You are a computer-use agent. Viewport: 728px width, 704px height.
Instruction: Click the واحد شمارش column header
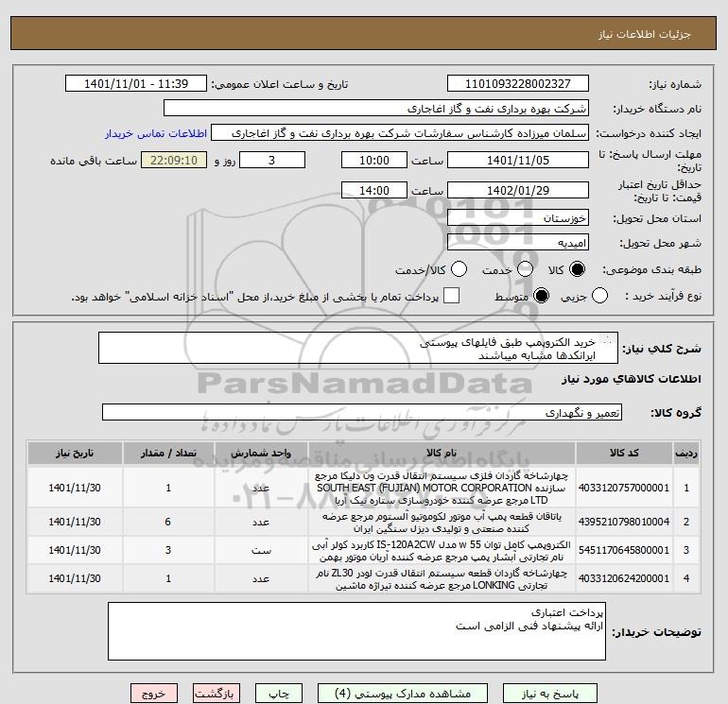[261, 453]
